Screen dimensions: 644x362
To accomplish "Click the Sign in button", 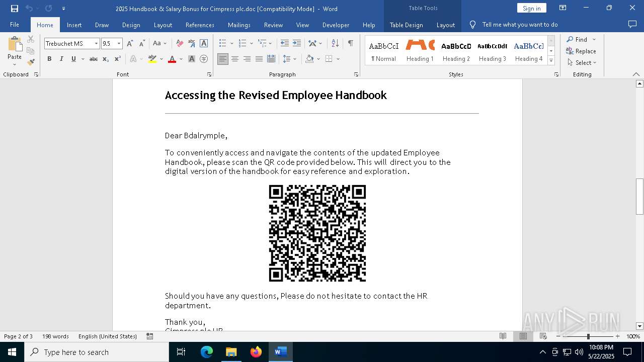I will (531, 8).
